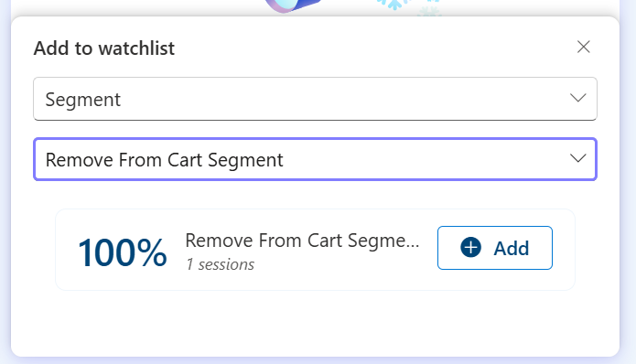636x364 pixels.
Task: Click empty area below the segment card
Action: coord(315,322)
